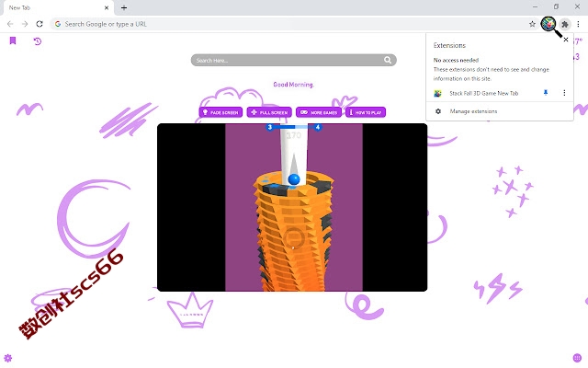
Task: Open the purple history clock icon
Action: tap(37, 40)
